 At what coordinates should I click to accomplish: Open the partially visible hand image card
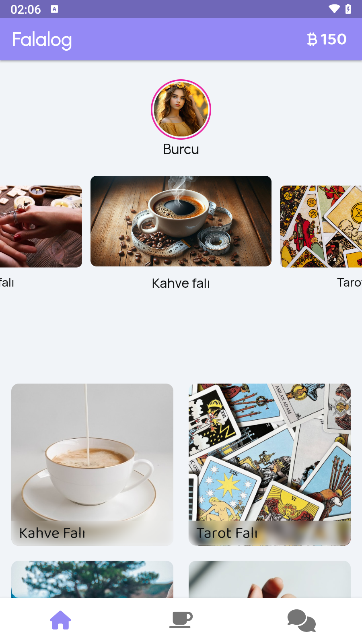click(269, 579)
